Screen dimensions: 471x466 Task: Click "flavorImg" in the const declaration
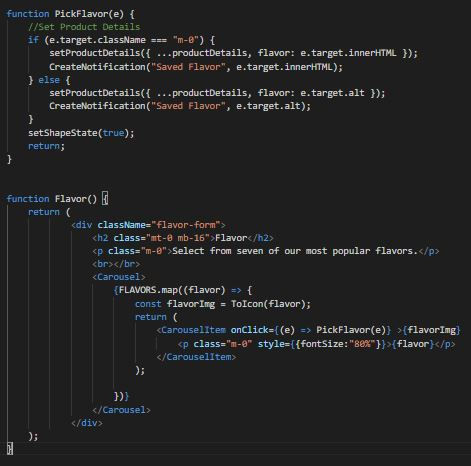(x=191, y=304)
